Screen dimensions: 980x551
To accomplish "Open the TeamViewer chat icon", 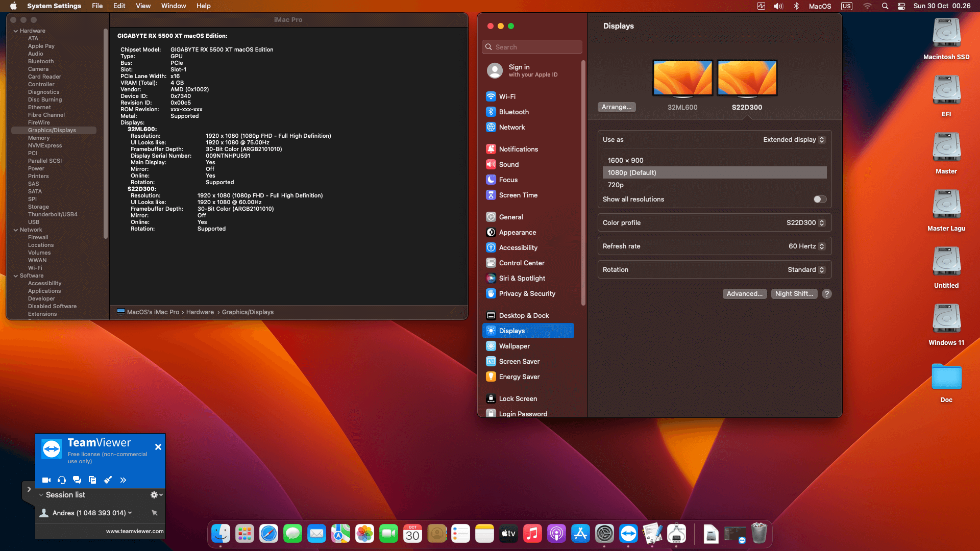I will 77,480.
